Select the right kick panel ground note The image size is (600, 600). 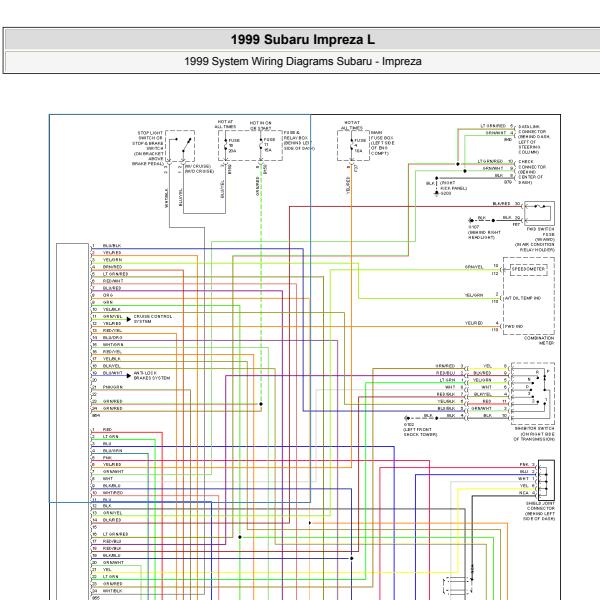453,186
